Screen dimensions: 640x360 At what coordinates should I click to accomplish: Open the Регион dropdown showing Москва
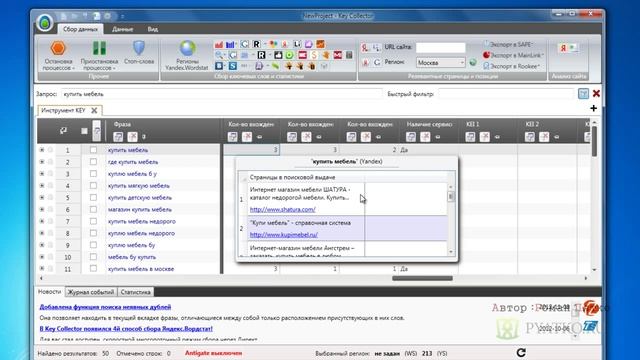[441, 62]
